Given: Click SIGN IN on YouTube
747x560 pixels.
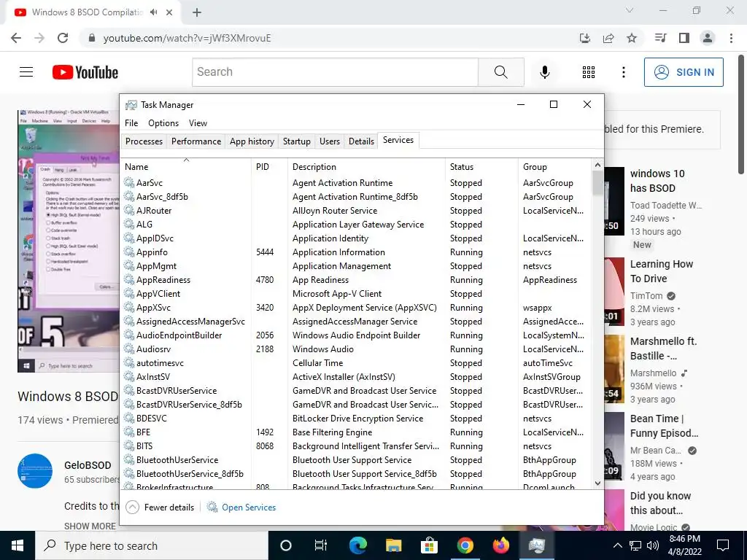Looking at the screenshot, I should [x=684, y=72].
